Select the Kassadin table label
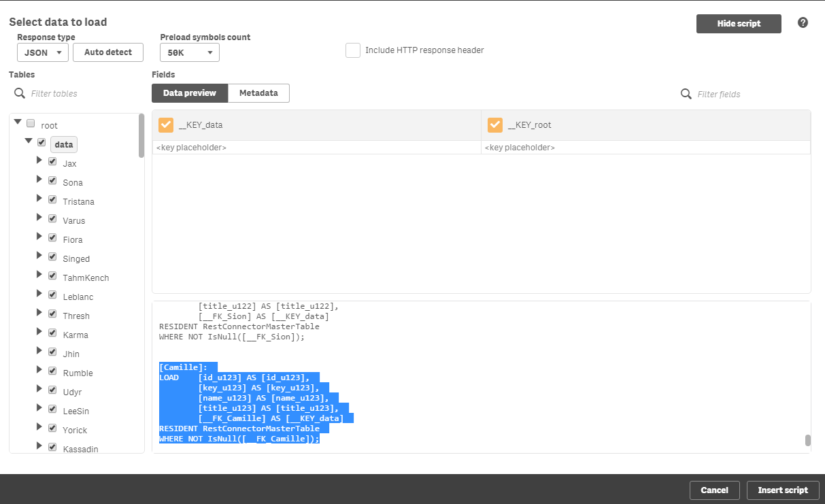This screenshot has height=504, width=825. click(80, 450)
